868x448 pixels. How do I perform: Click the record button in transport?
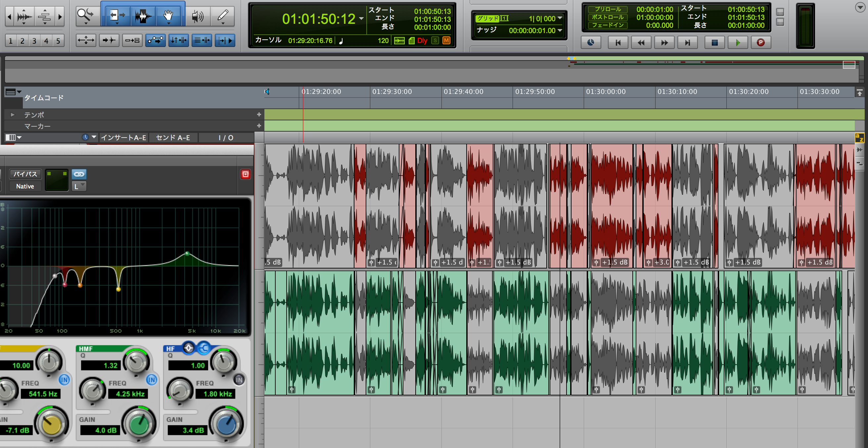point(760,42)
